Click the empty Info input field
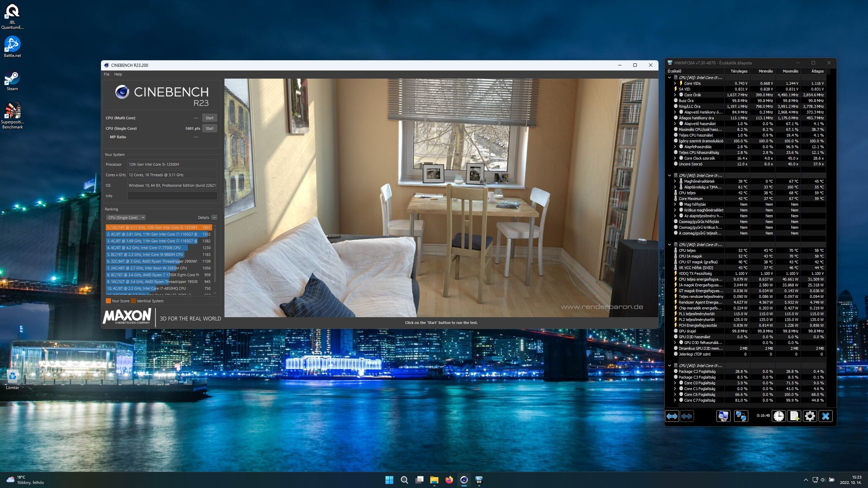 [172, 196]
